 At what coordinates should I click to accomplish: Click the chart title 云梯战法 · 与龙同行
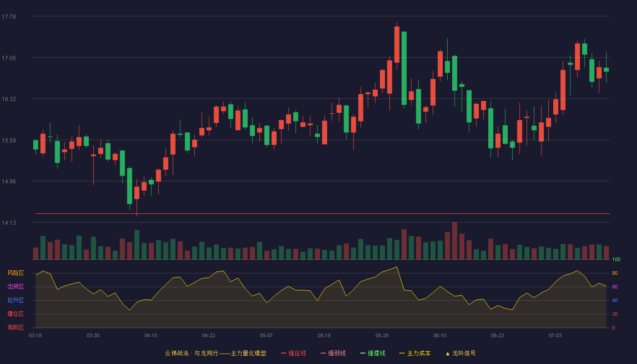tap(192, 353)
